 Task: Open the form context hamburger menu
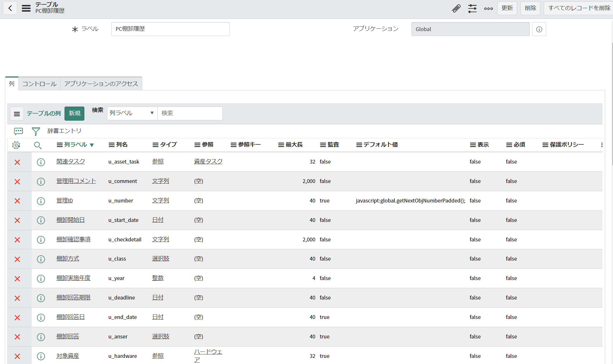coord(26,8)
